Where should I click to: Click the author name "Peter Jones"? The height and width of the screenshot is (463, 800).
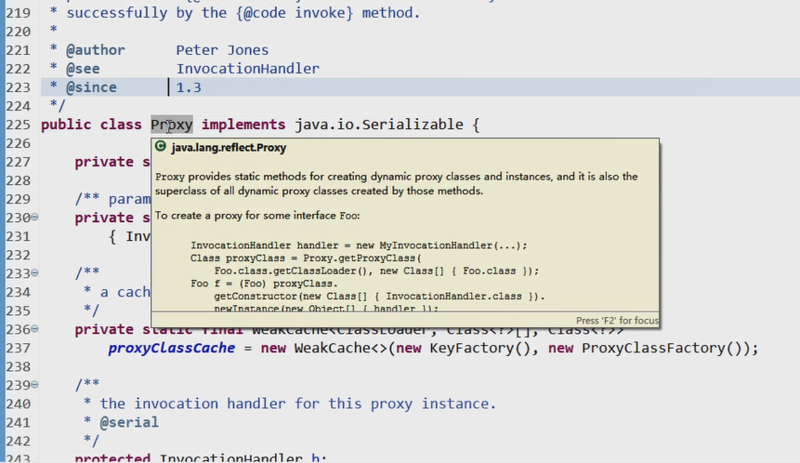[222, 50]
